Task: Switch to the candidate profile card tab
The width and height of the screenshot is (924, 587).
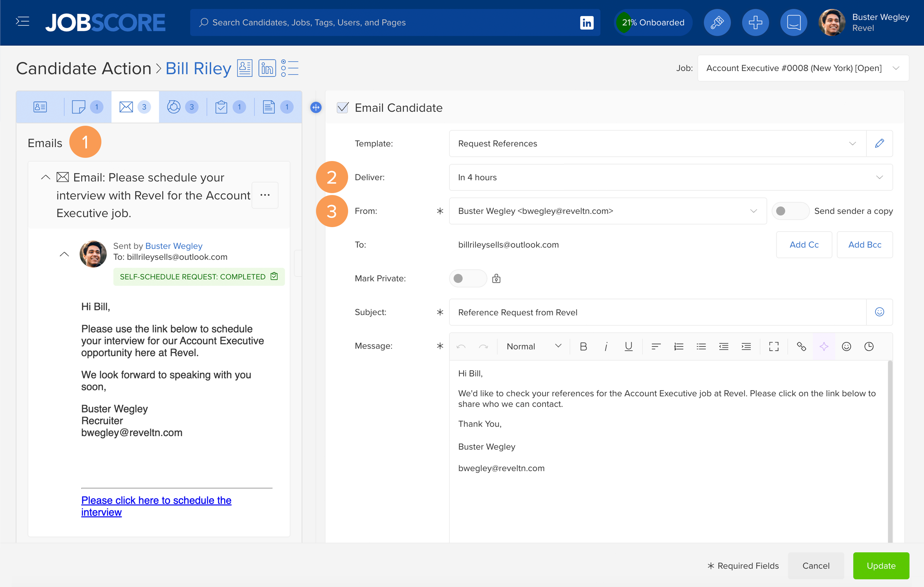Action: [x=40, y=107]
